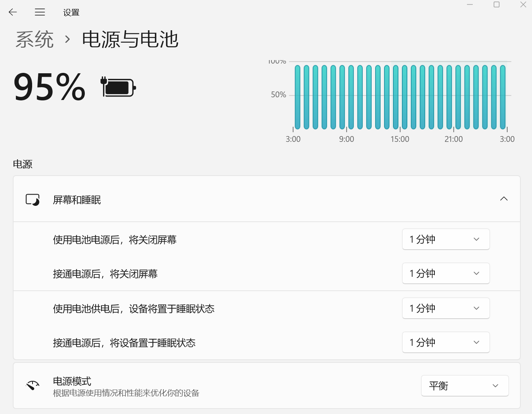Click the back arrow icon

(13, 12)
